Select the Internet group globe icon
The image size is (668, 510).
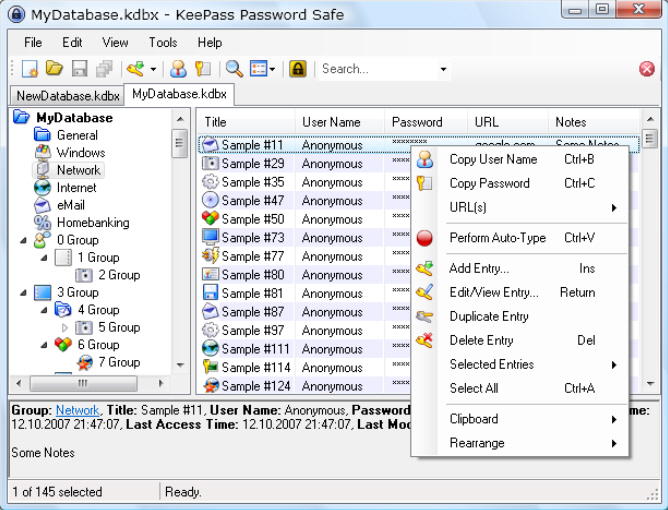click(42, 187)
